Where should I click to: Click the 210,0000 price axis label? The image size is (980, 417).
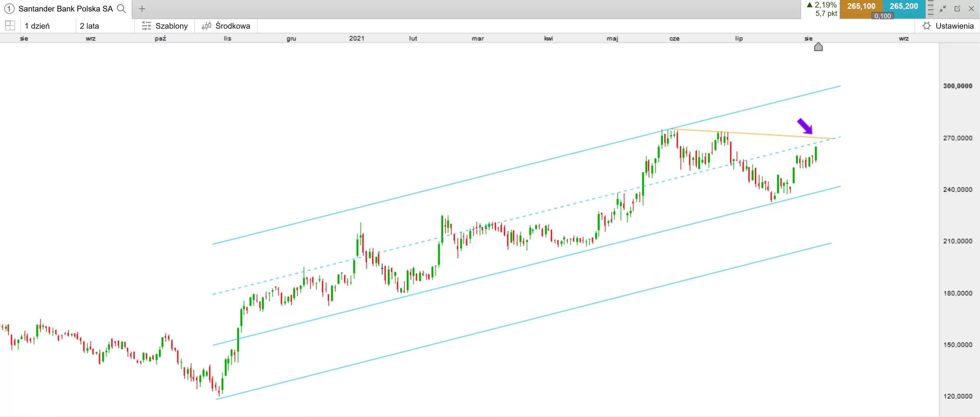pyautogui.click(x=958, y=241)
